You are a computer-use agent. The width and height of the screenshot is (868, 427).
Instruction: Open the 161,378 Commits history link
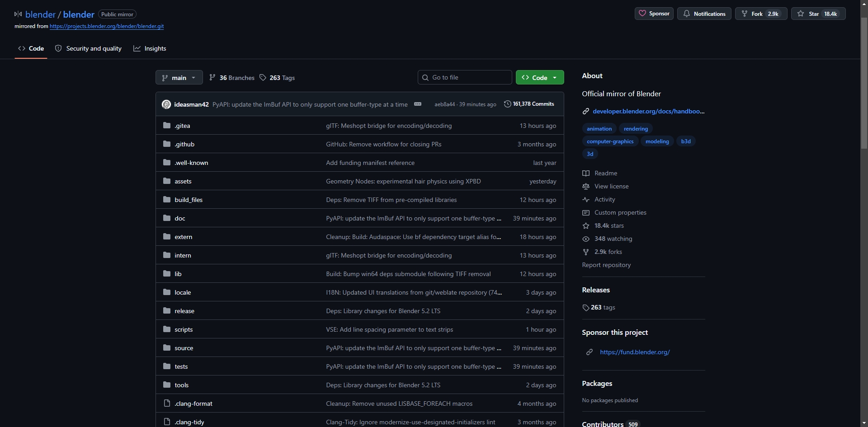[x=529, y=104]
